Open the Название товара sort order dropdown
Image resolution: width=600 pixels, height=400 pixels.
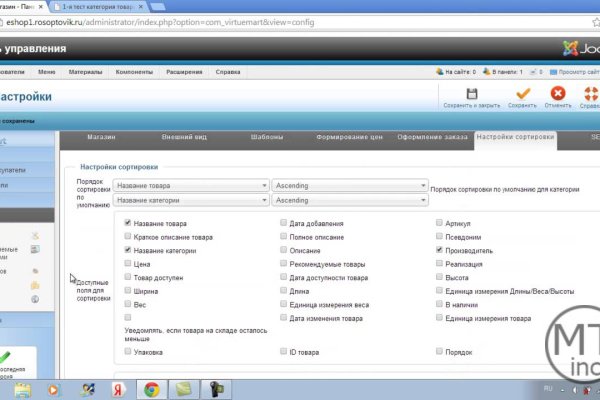191,185
